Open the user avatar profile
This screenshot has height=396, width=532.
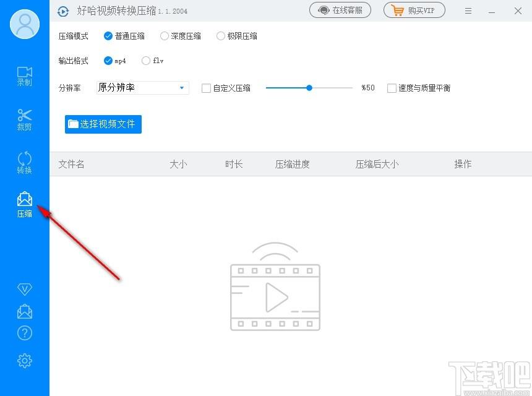[25, 24]
